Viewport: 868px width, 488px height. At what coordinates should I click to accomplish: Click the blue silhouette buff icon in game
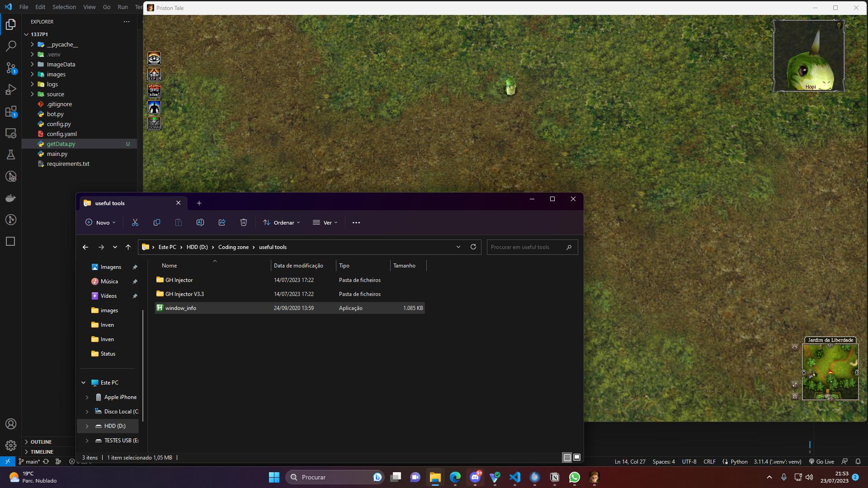pos(154,107)
